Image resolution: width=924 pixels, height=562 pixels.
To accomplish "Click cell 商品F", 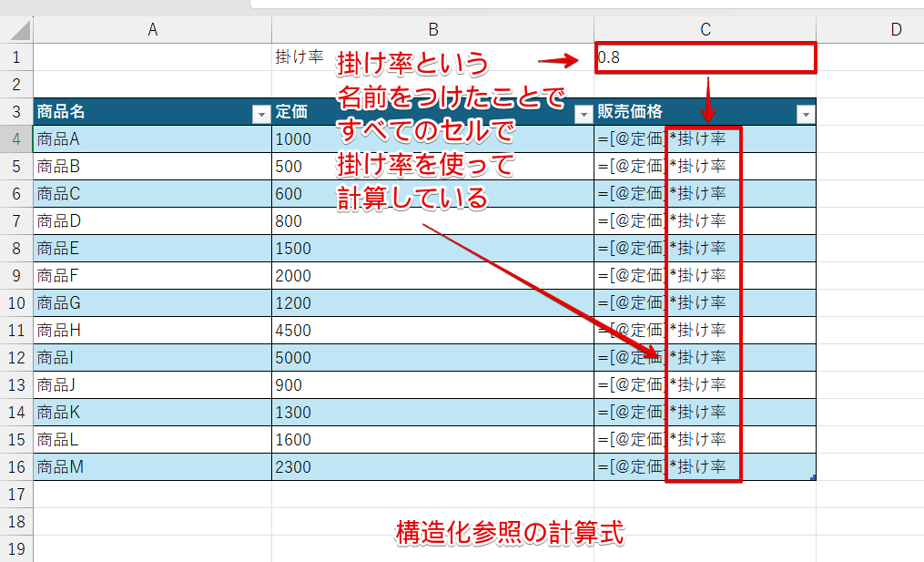I will click(x=153, y=275).
